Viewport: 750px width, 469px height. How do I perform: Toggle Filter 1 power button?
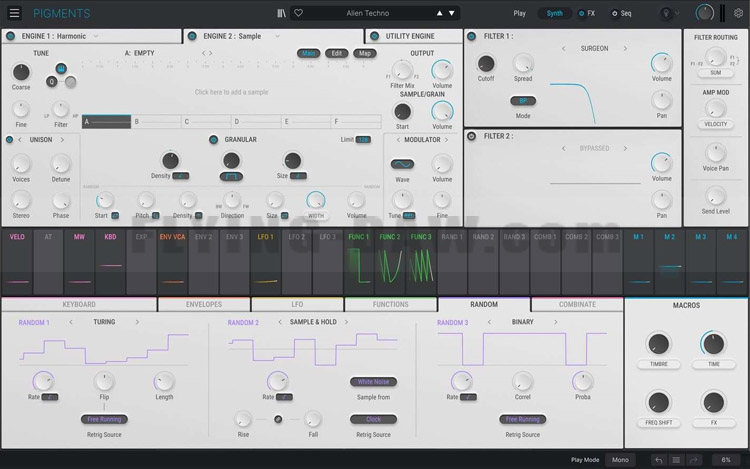(x=472, y=36)
